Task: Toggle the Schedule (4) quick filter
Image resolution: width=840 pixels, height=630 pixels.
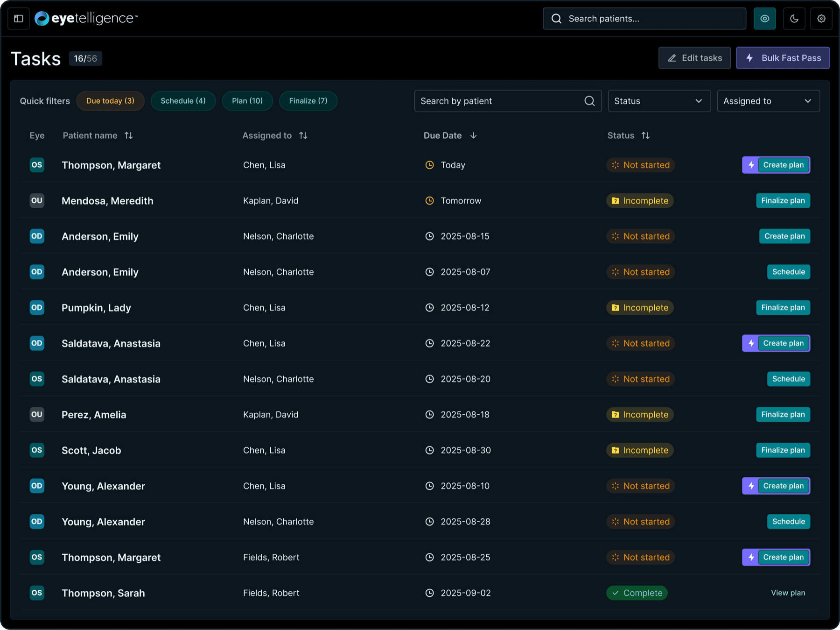Action: [183, 101]
